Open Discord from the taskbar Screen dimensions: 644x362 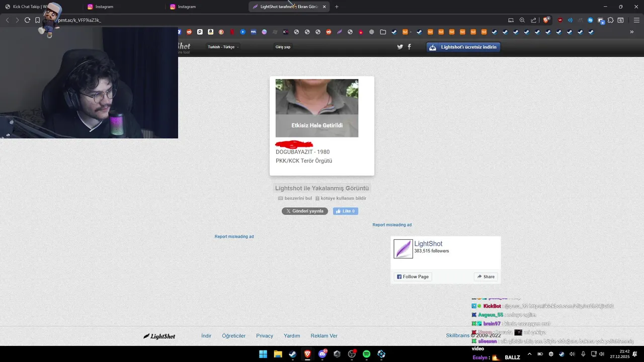(323, 354)
